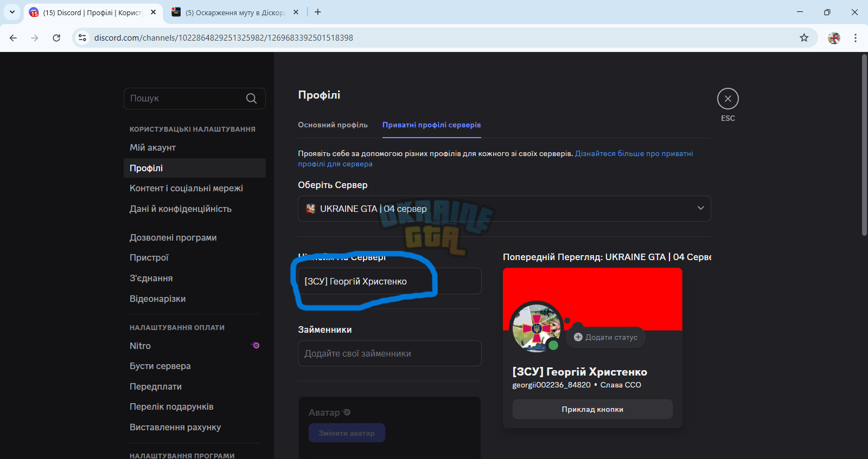Click Додати статус bubble in preview

pyautogui.click(x=606, y=337)
